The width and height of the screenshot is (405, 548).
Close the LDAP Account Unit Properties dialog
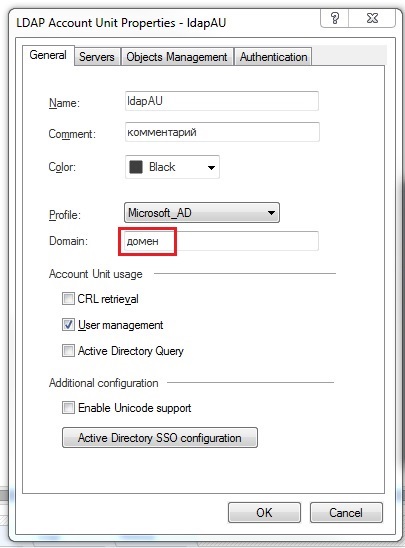tap(373, 18)
